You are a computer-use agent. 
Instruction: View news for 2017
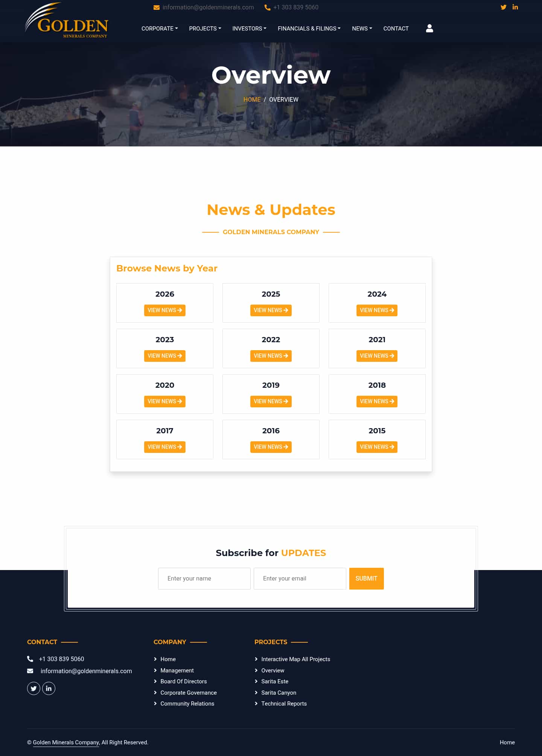click(x=165, y=447)
